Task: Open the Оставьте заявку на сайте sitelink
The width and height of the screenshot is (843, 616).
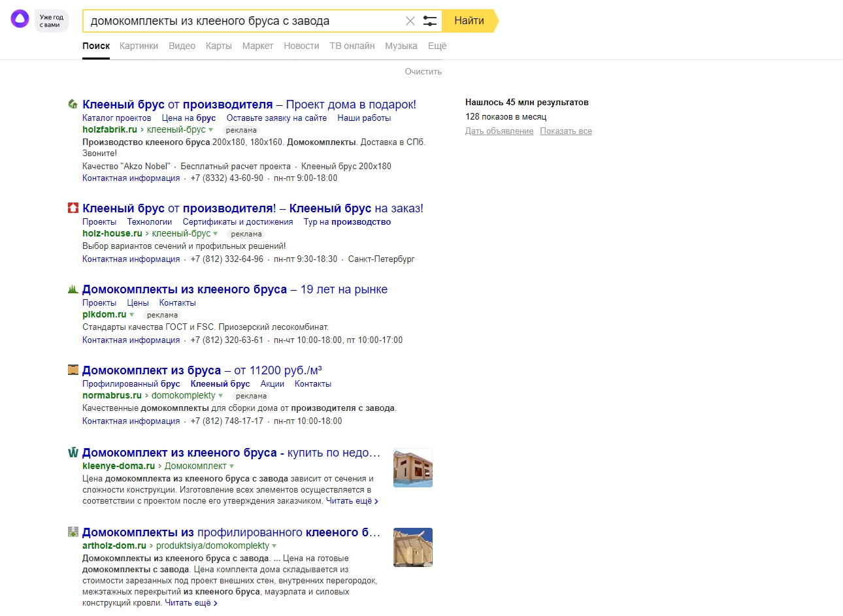Action: pos(276,118)
